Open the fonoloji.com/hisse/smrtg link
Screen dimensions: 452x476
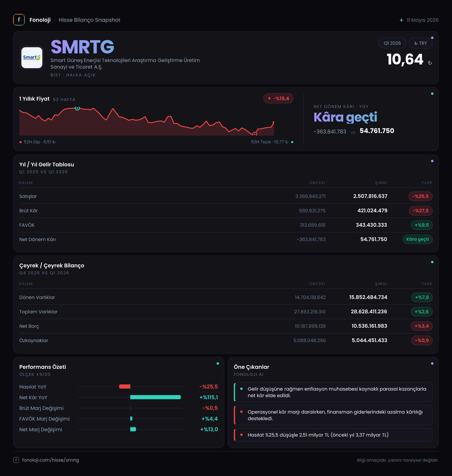(51, 460)
